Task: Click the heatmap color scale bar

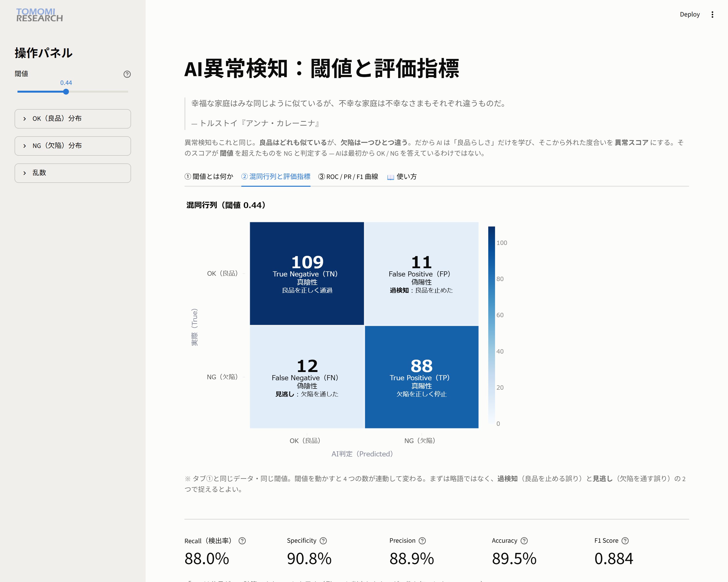Action: pyautogui.click(x=491, y=325)
